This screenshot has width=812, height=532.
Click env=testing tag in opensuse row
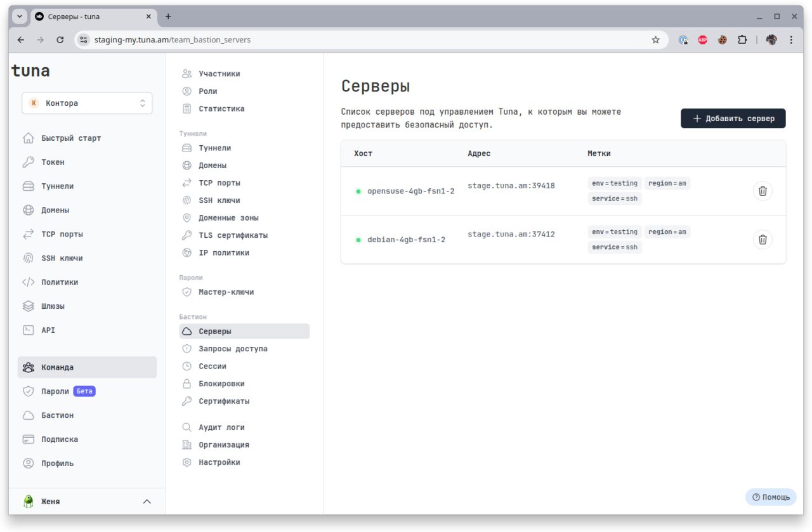pos(615,183)
